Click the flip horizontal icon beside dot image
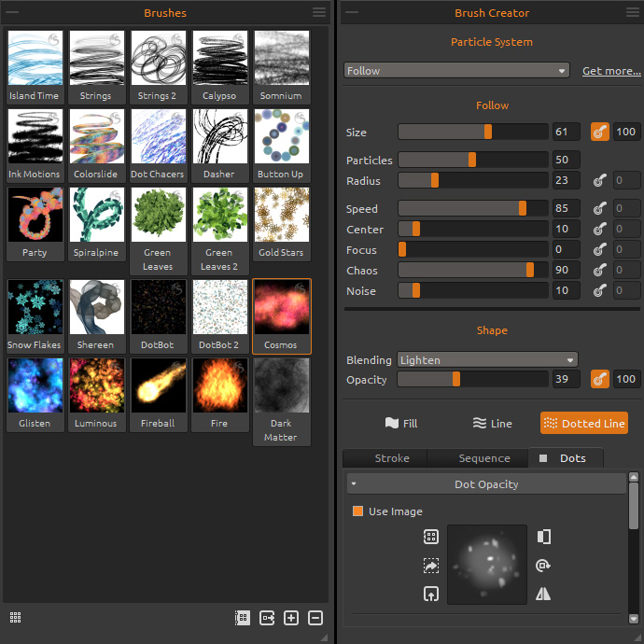This screenshot has height=644, width=644. (545, 594)
